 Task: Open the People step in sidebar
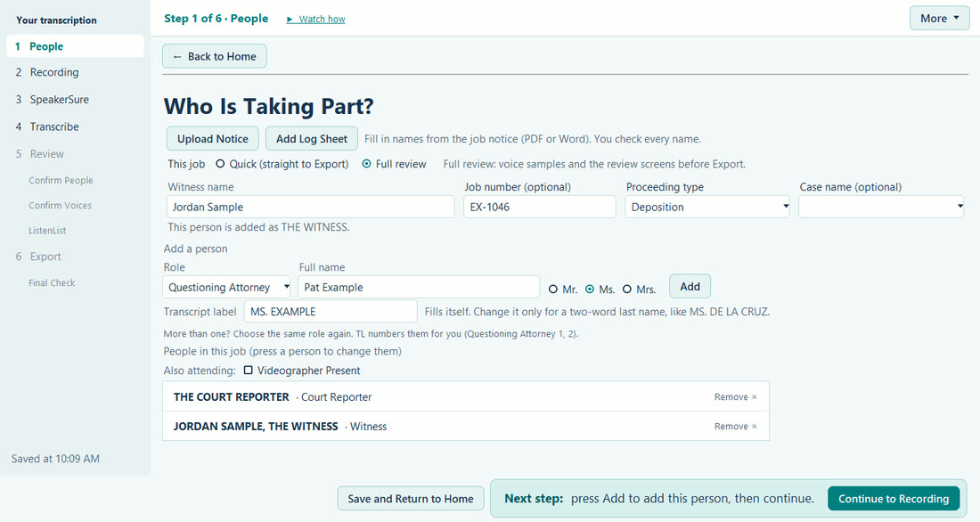(75, 46)
